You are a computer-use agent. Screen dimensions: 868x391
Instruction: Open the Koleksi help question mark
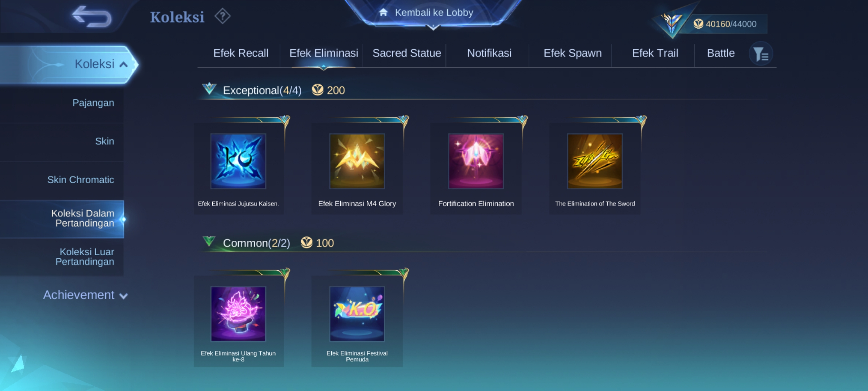(x=222, y=16)
